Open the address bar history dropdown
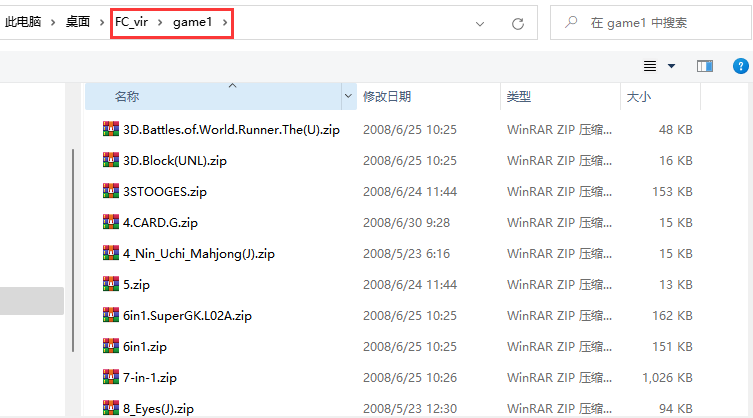Viewport: 753px width, 418px height. pyautogui.click(x=480, y=24)
